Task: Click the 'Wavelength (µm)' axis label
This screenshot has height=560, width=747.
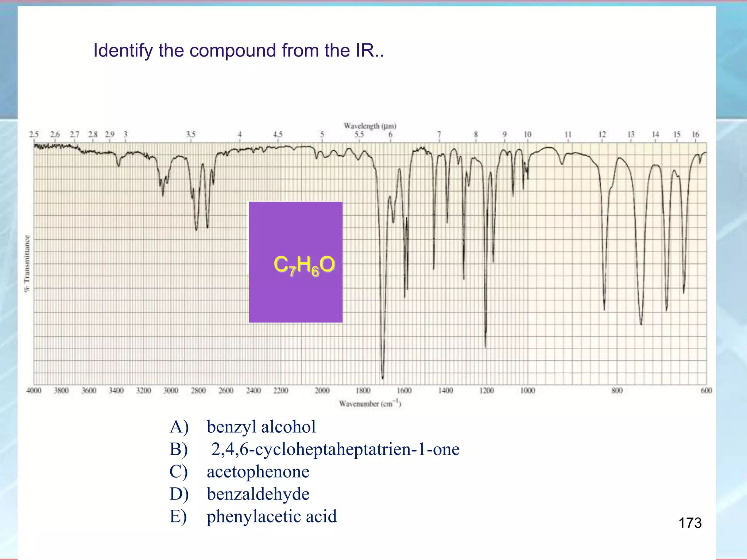Action: click(x=370, y=126)
